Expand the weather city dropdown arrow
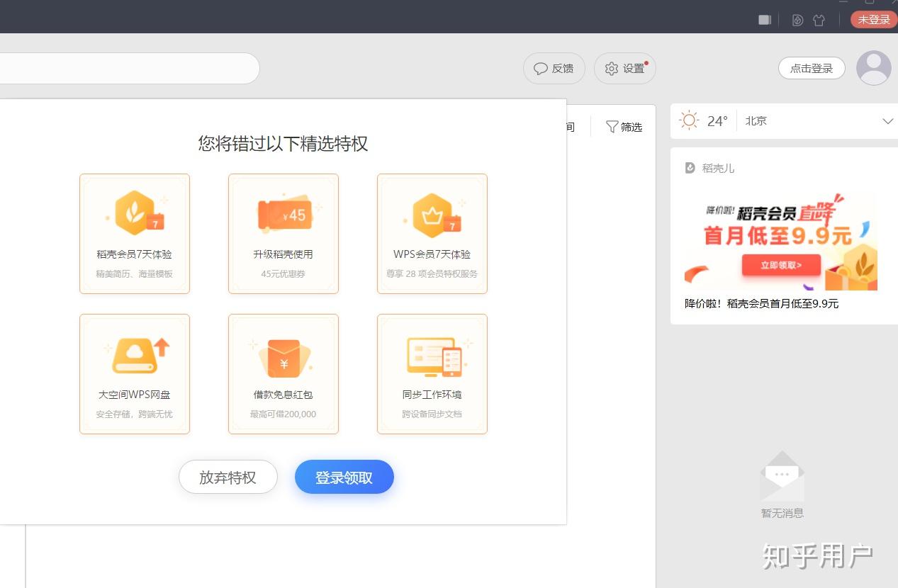The height and width of the screenshot is (588, 898). click(887, 121)
